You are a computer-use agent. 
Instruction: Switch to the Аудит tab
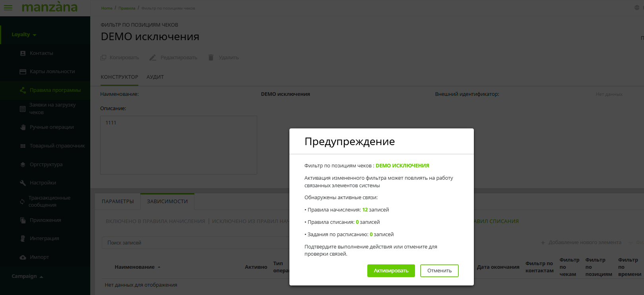155,77
